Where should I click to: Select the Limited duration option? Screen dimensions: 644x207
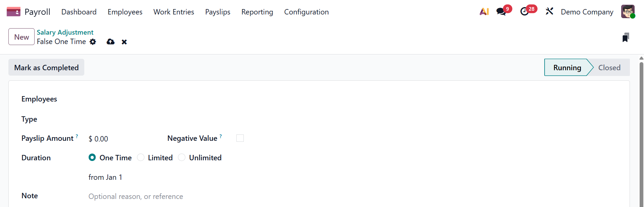click(x=141, y=158)
